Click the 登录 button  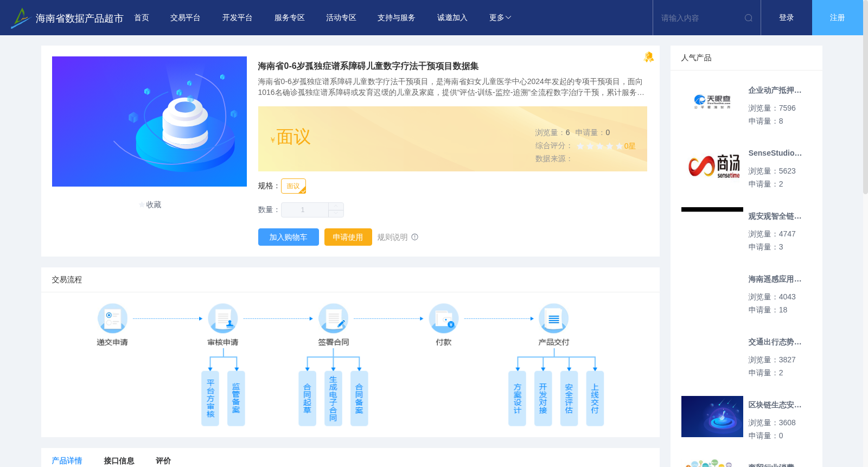point(787,18)
